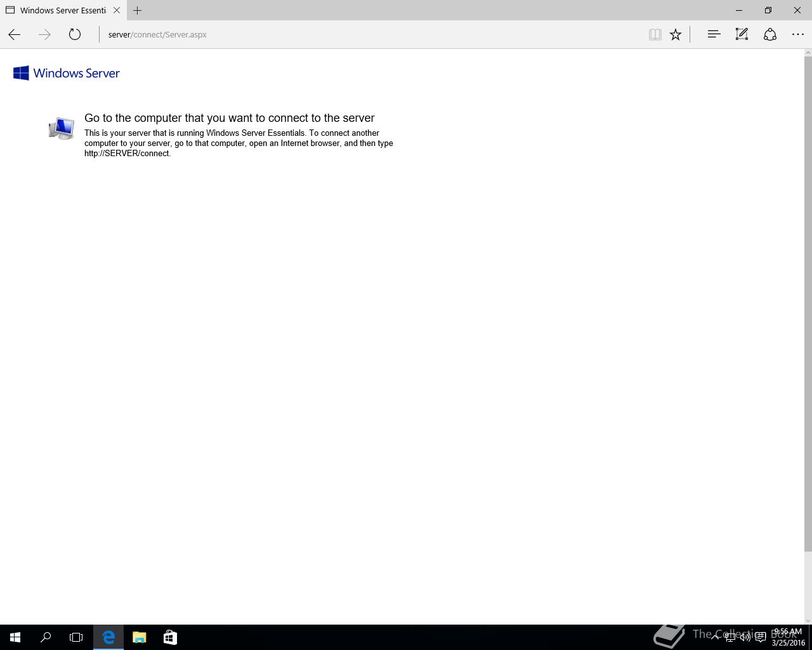Show hidden tray icons chevron
The width and height of the screenshot is (812, 650).
[x=715, y=637]
